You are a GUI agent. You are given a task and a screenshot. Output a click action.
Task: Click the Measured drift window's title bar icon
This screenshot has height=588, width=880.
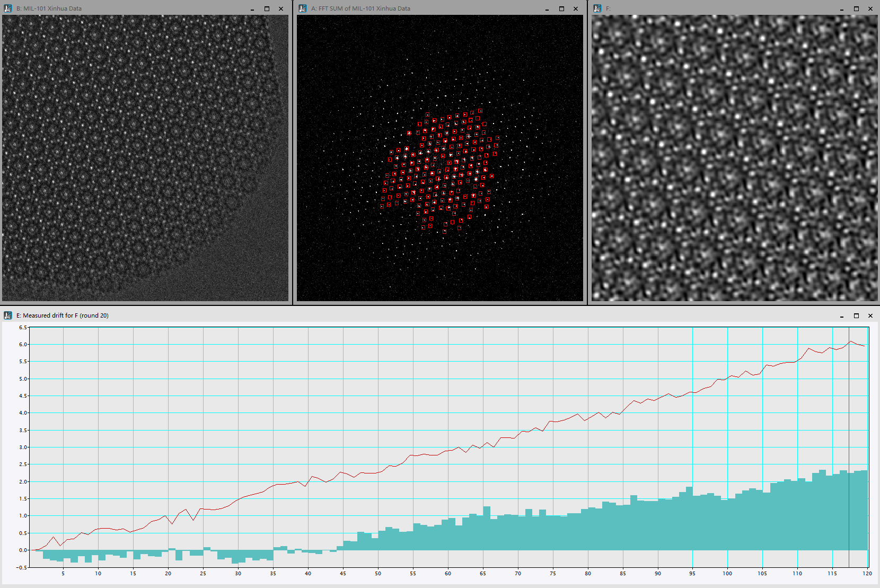click(7, 315)
